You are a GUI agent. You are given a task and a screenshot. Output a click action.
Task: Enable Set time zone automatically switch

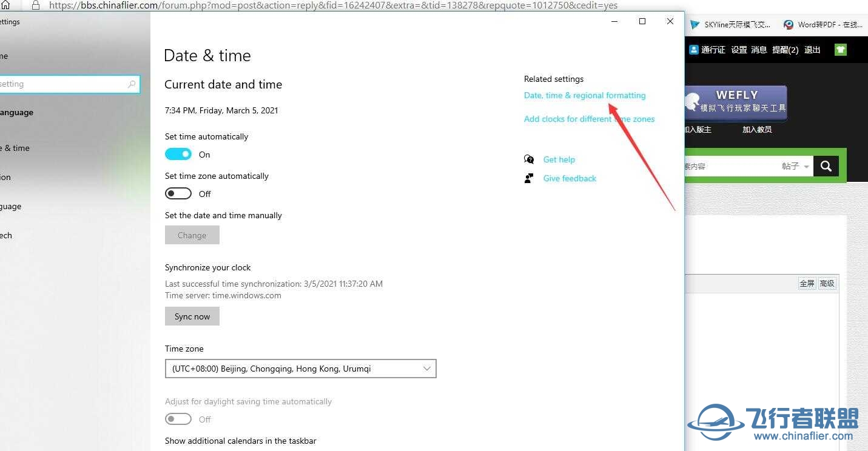(178, 194)
